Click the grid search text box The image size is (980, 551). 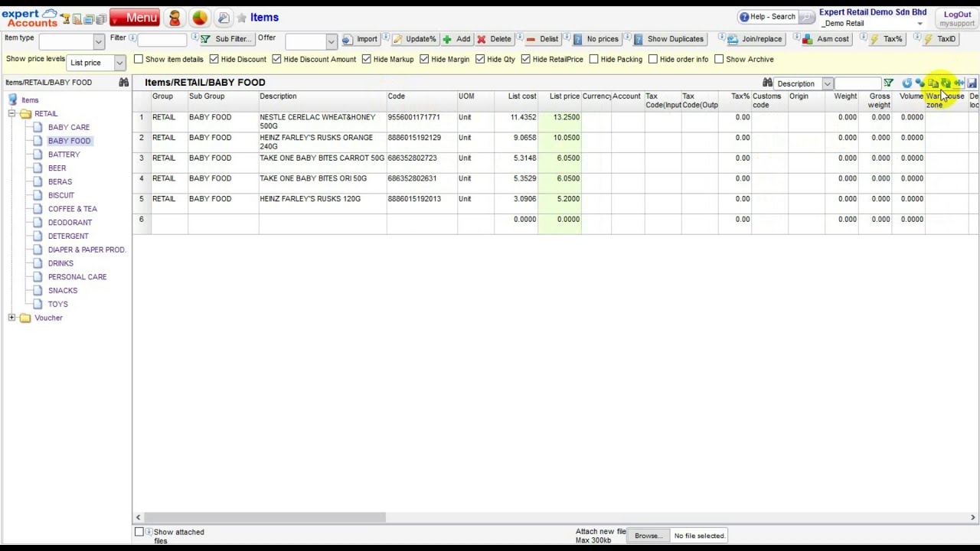[857, 83]
